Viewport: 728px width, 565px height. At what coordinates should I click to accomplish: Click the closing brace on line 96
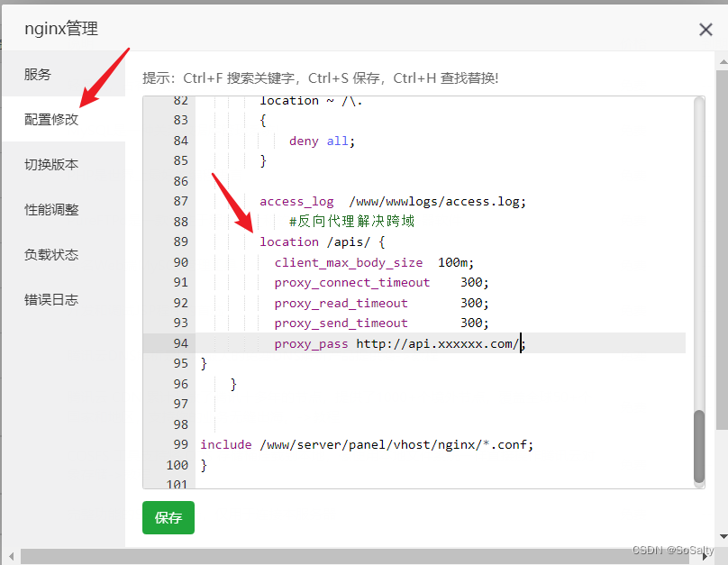233,384
